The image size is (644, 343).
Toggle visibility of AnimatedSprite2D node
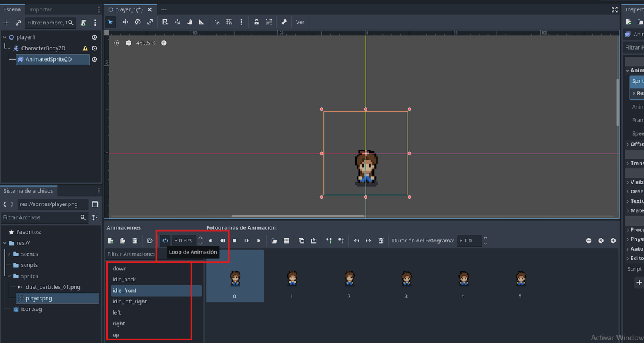click(94, 60)
